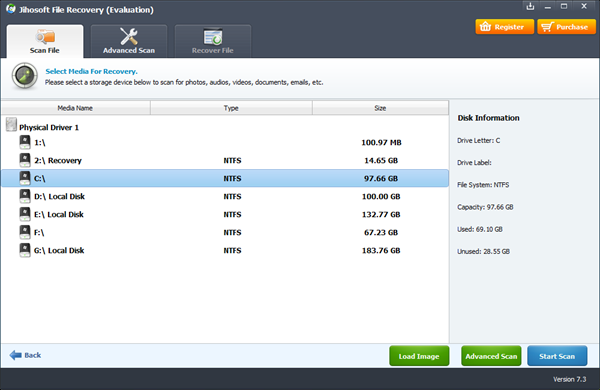Image resolution: width=600 pixels, height=390 pixels.
Task: Select the 1:\ partition row
Action: tap(225, 142)
